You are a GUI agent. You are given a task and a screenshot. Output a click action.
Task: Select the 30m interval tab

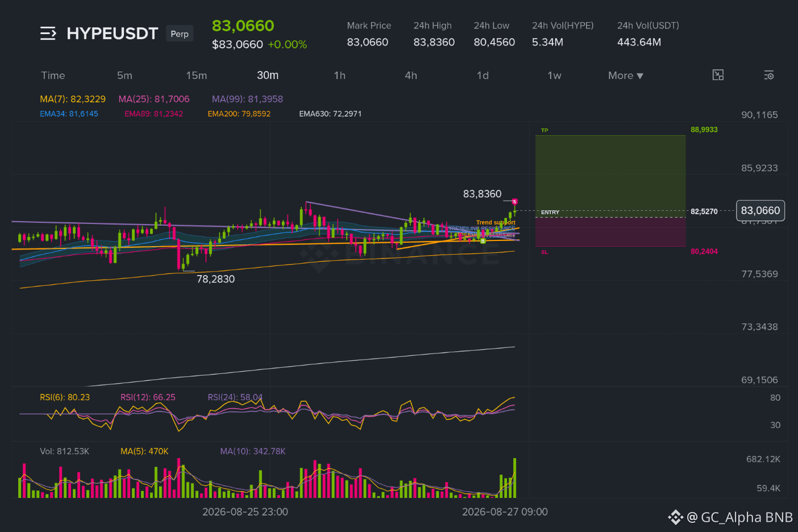[268, 76]
